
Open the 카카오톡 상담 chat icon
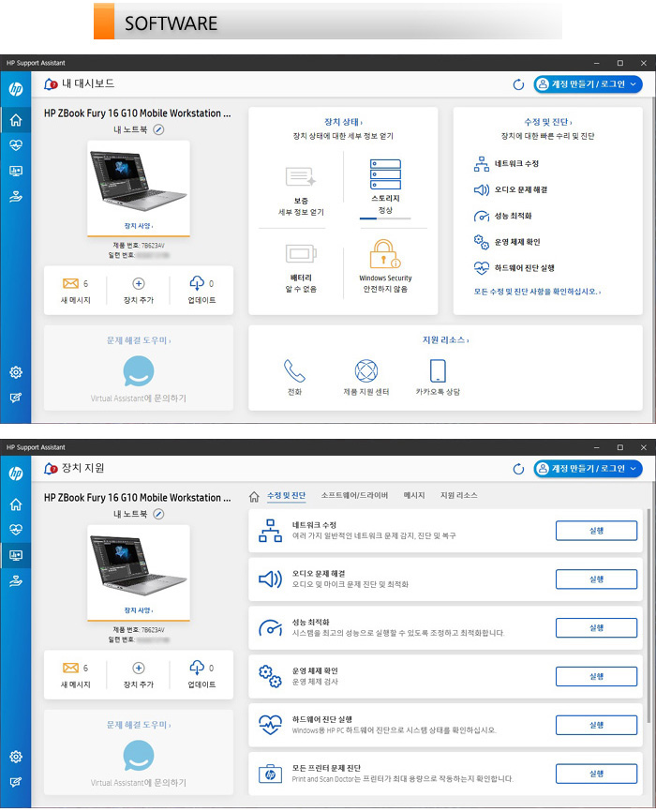[438, 370]
